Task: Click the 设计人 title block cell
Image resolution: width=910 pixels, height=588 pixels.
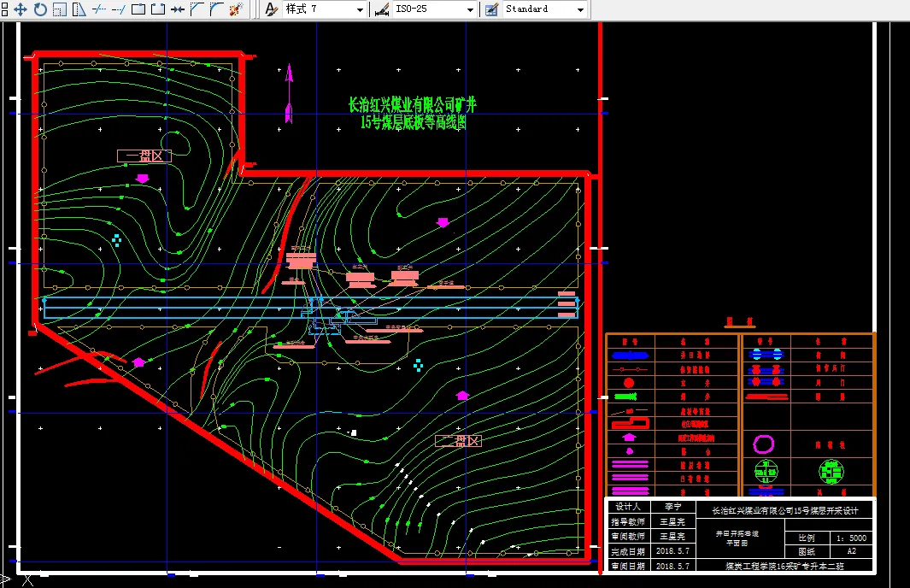Action: [x=627, y=507]
